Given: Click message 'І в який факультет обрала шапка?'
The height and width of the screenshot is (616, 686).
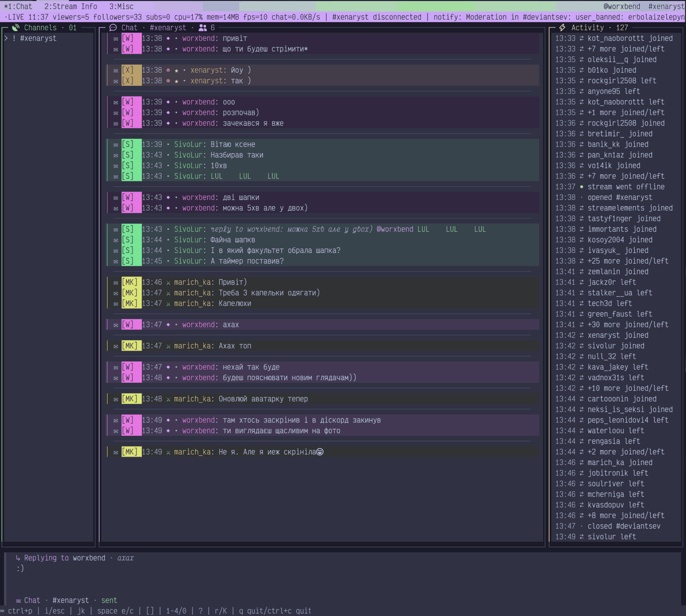Looking at the screenshot, I should tap(275, 250).
